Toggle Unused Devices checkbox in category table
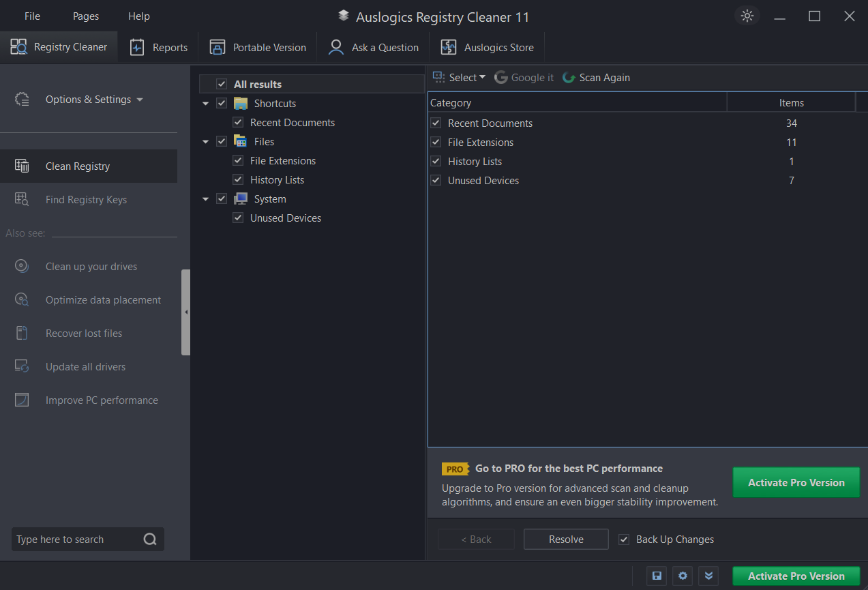The width and height of the screenshot is (868, 590). click(436, 181)
